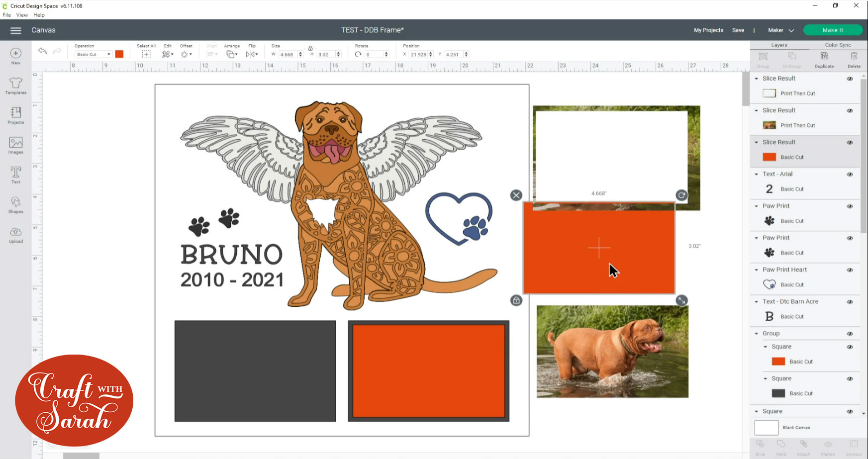Open the hamburger menu next to Canvas

[16, 30]
